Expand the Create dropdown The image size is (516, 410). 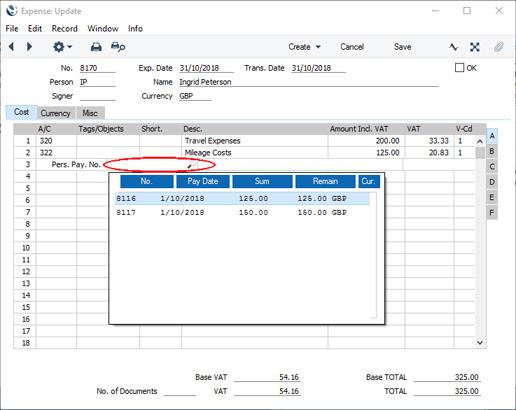point(304,47)
